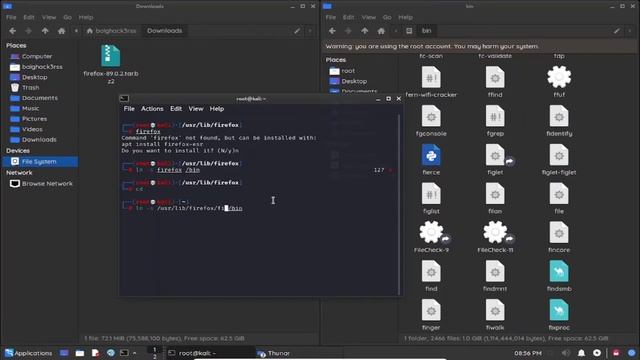Open the firefox-89.0.2.tar.bz2 archive file

tap(111, 56)
